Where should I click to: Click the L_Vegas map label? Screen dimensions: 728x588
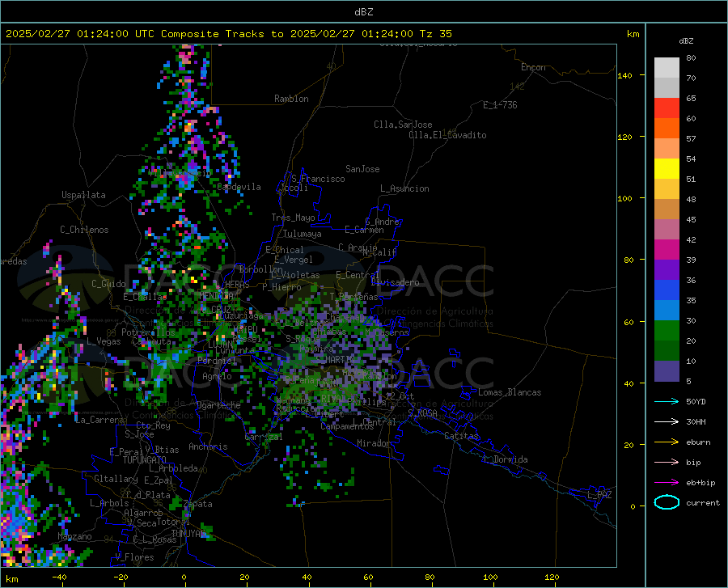(x=104, y=341)
